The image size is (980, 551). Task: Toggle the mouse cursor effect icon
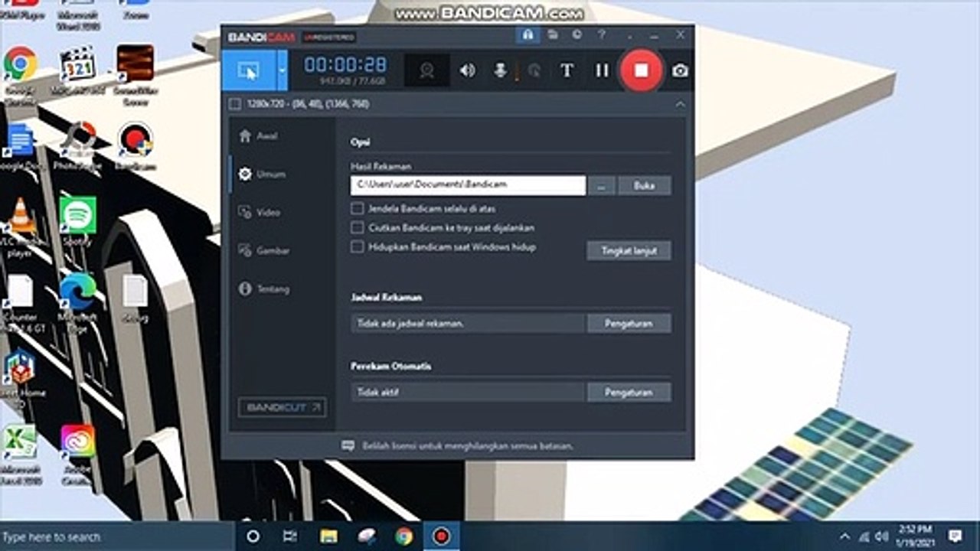click(534, 70)
